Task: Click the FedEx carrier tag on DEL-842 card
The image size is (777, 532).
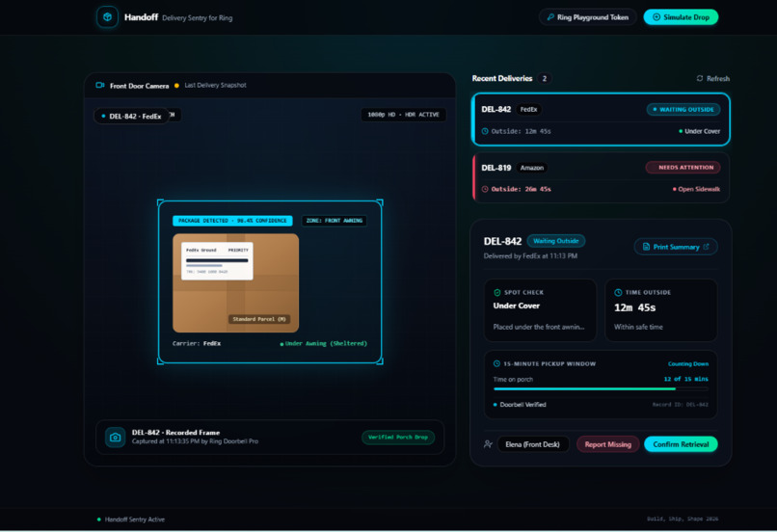Action: click(x=528, y=110)
